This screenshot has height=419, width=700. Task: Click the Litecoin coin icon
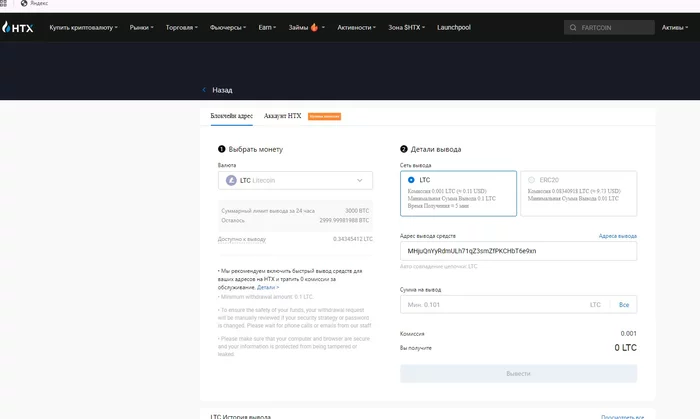click(x=231, y=180)
